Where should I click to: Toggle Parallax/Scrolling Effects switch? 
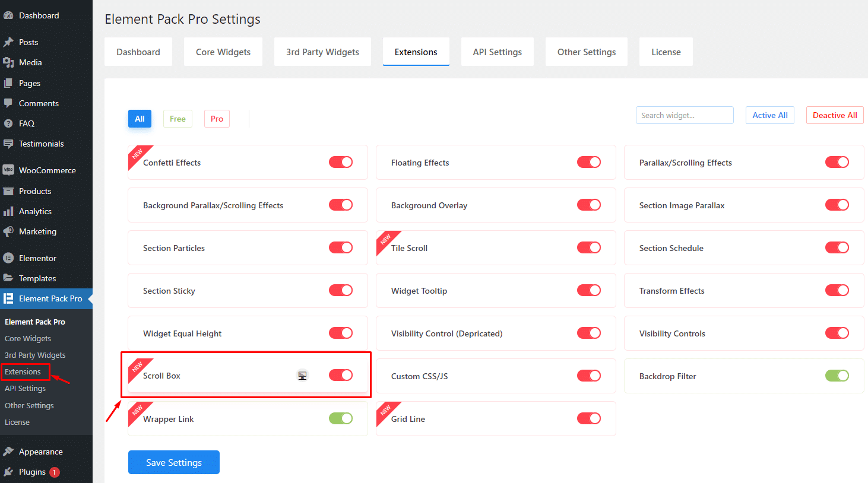[x=837, y=162]
